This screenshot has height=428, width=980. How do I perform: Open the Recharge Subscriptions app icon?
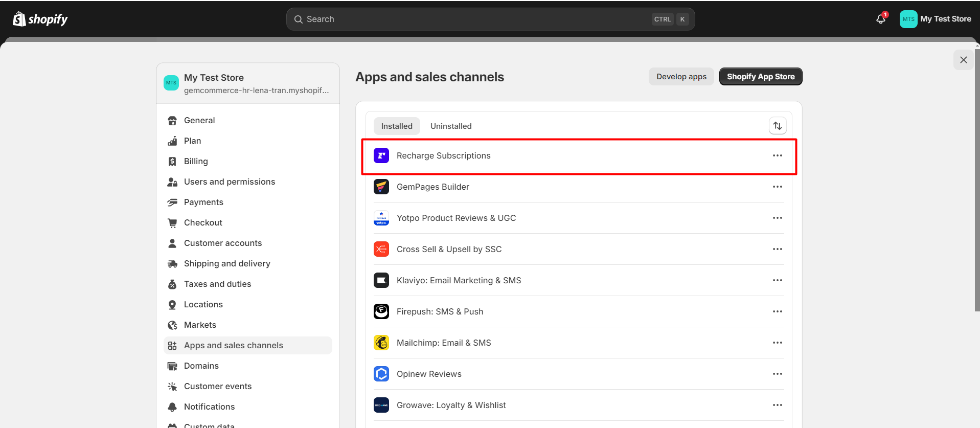(x=381, y=155)
